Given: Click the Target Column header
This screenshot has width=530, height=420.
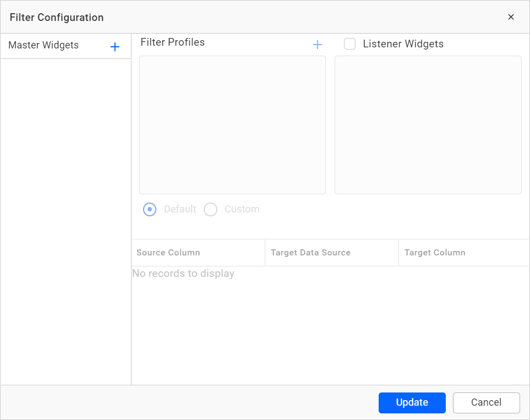Looking at the screenshot, I should (x=434, y=252).
